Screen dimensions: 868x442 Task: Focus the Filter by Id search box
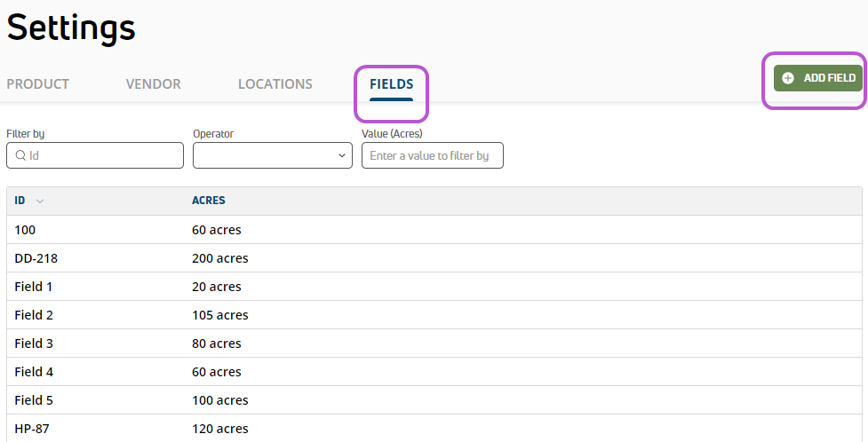coord(95,155)
